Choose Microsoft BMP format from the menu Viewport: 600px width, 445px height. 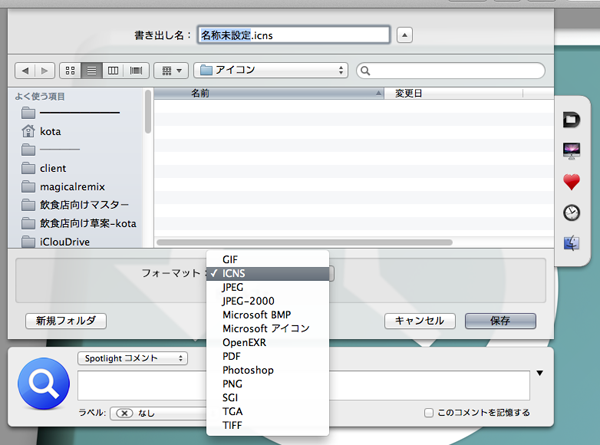[x=267, y=315]
